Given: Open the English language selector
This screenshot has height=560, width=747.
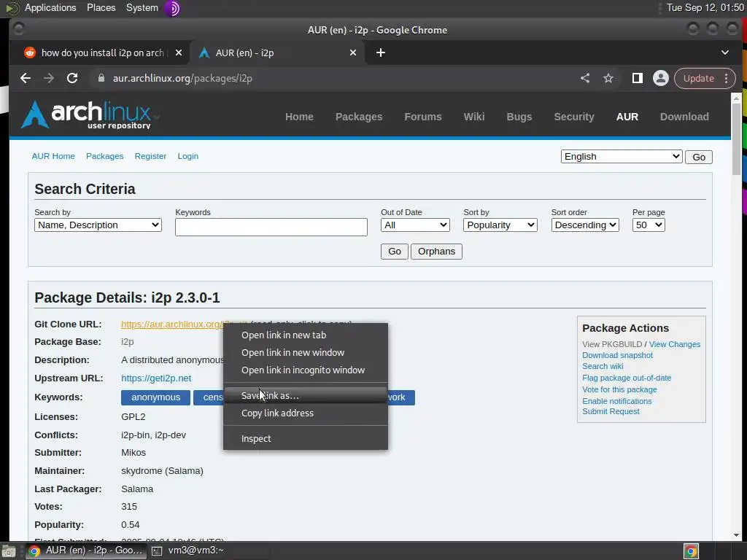Looking at the screenshot, I should (x=622, y=157).
